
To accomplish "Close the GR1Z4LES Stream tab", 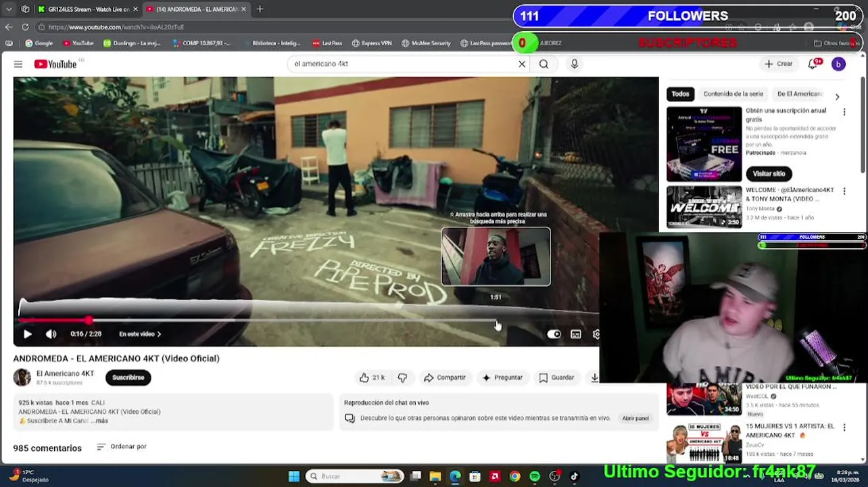I will pyautogui.click(x=135, y=9).
